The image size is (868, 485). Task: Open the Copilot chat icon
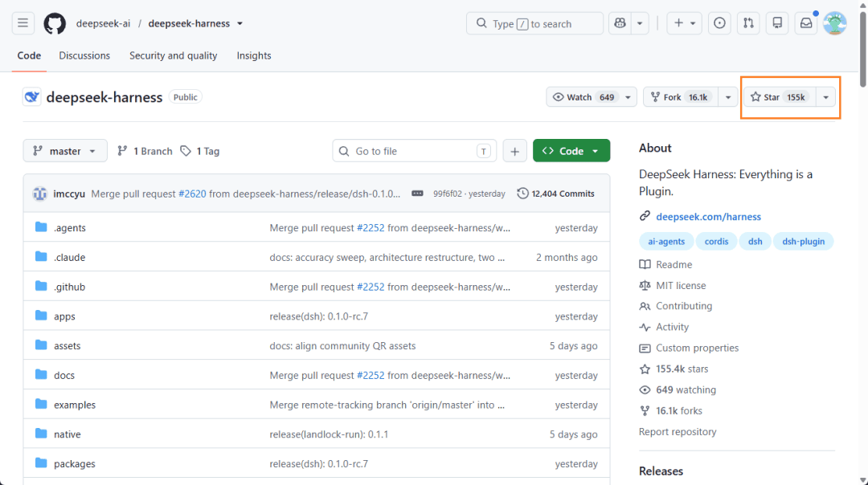coord(620,23)
